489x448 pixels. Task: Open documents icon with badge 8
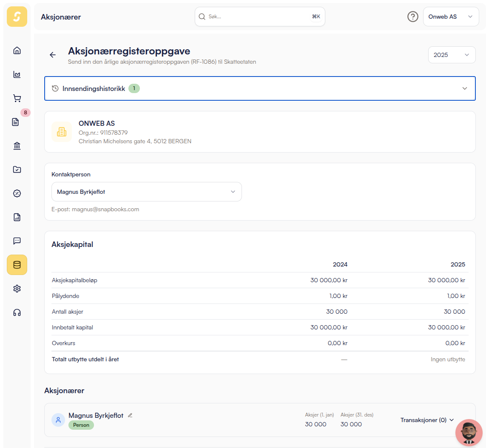coord(16,122)
